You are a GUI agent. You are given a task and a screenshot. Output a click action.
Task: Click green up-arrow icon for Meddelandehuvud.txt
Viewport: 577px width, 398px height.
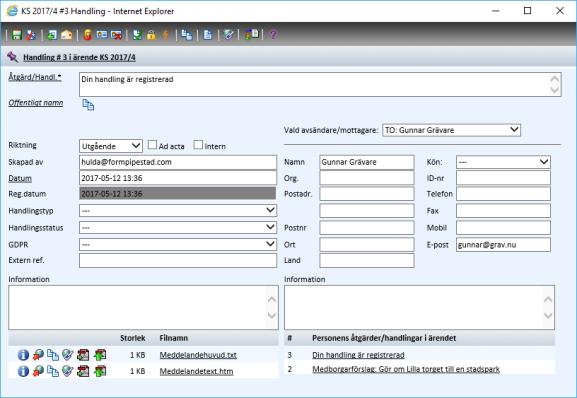(x=100, y=355)
